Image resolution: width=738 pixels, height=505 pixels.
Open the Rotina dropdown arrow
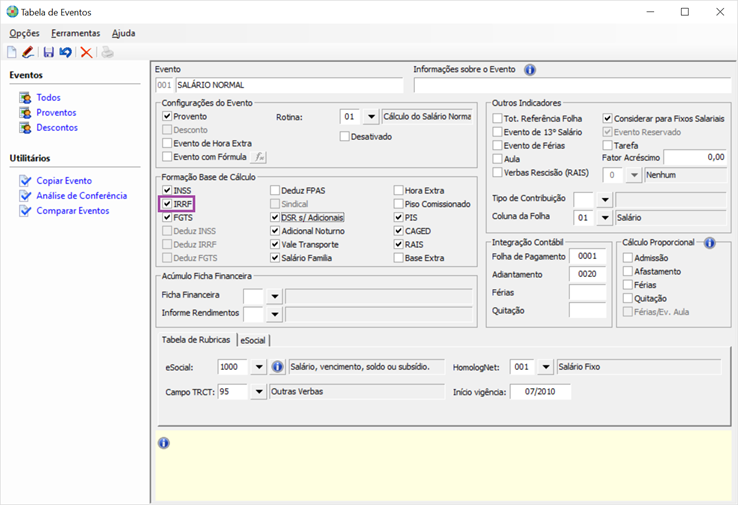click(x=371, y=116)
